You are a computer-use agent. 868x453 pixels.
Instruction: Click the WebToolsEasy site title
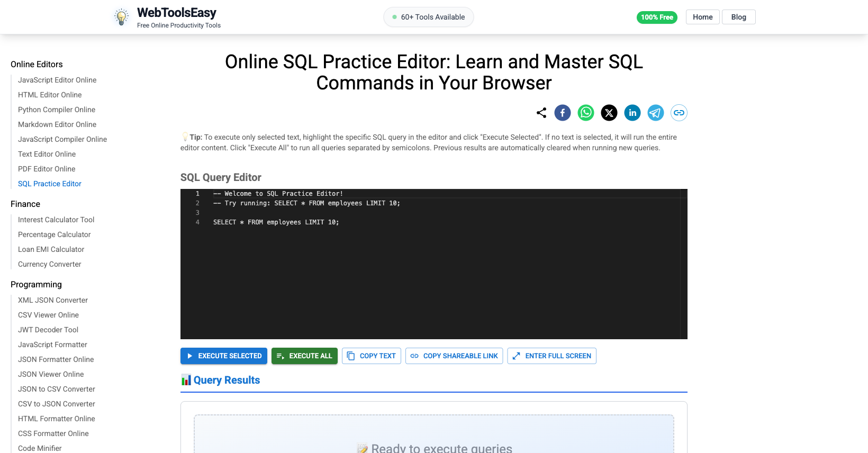click(177, 13)
